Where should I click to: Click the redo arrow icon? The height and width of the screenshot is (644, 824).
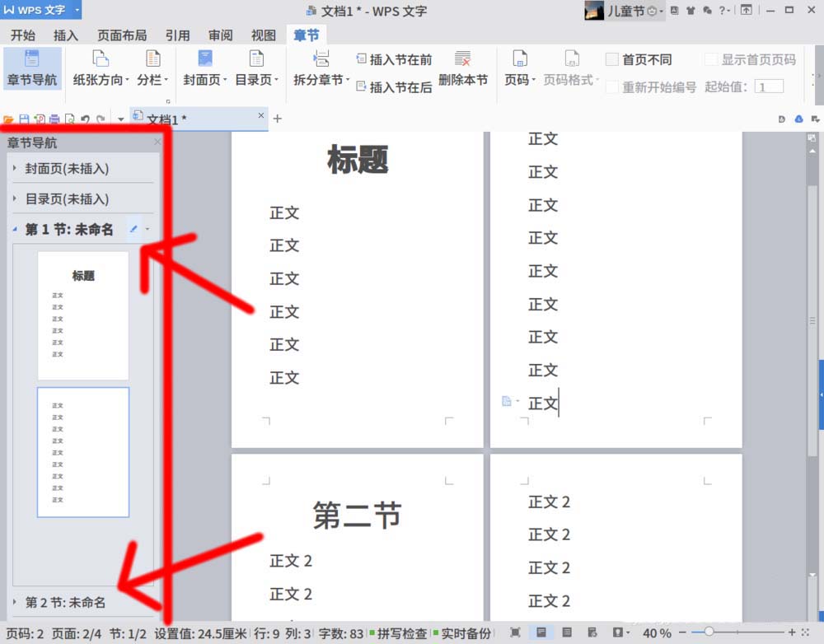(101, 119)
